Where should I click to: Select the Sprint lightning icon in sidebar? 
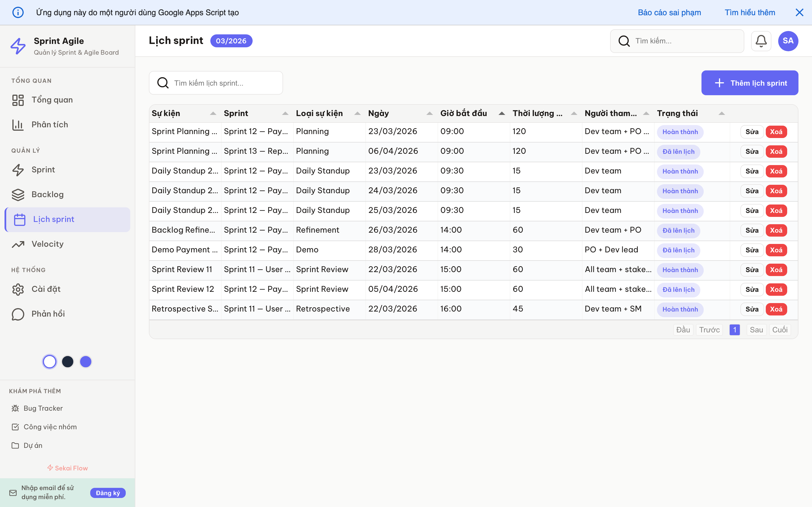pyautogui.click(x=18, y=170)
